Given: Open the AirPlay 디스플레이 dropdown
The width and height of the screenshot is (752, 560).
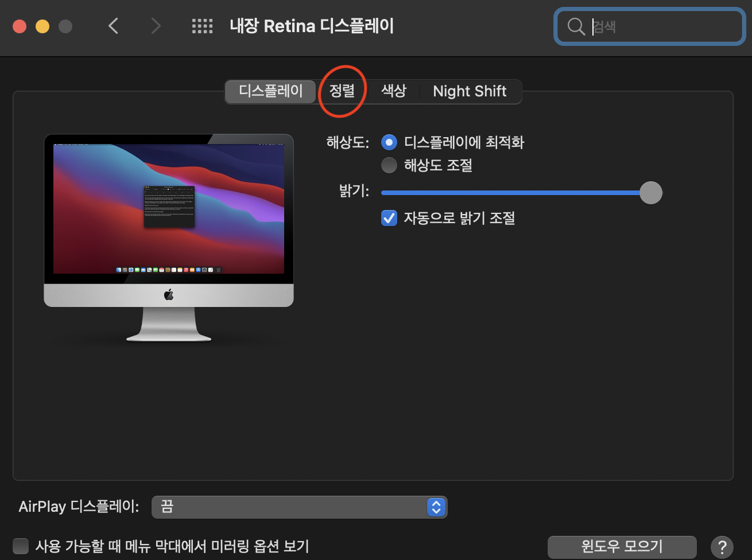Looking at the screenshot, I should click(x=299, y=507).
